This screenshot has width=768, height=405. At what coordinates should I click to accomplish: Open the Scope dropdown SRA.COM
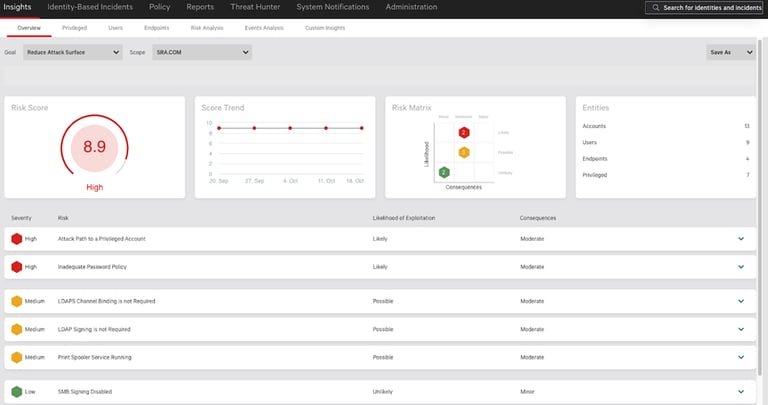(200, 52)
